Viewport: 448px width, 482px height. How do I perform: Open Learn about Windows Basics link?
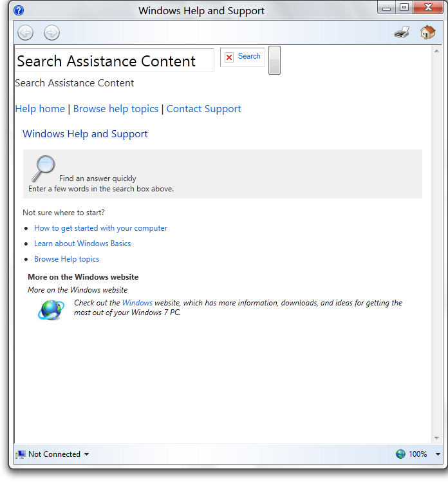(x=82, y=244)
